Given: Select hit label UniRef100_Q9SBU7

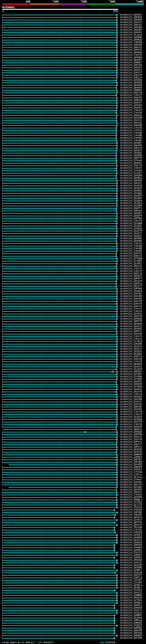Looking at the screenshot, I should (131, 143).
